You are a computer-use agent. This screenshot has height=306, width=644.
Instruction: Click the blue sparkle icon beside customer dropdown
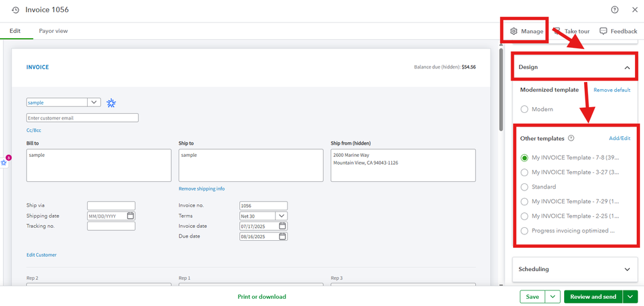pos(111,103)
